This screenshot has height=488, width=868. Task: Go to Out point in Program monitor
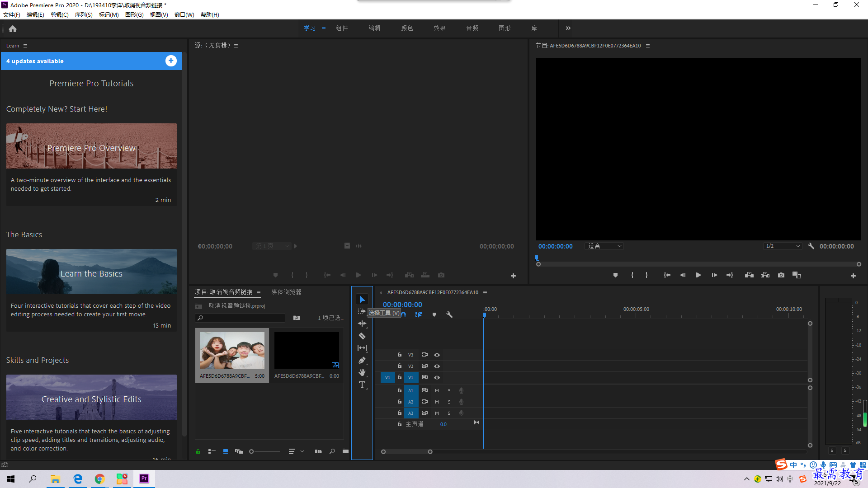730,275
